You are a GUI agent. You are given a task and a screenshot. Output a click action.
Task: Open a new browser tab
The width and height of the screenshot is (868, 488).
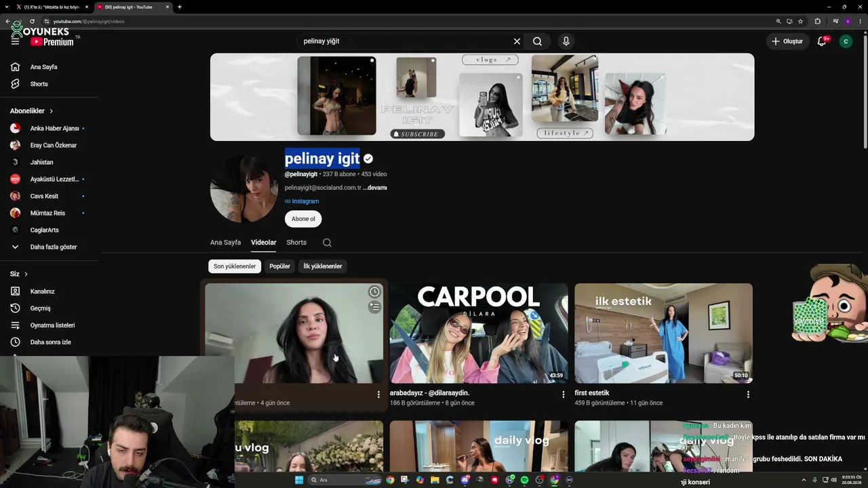pyautogui.click(x=179, y=7)
